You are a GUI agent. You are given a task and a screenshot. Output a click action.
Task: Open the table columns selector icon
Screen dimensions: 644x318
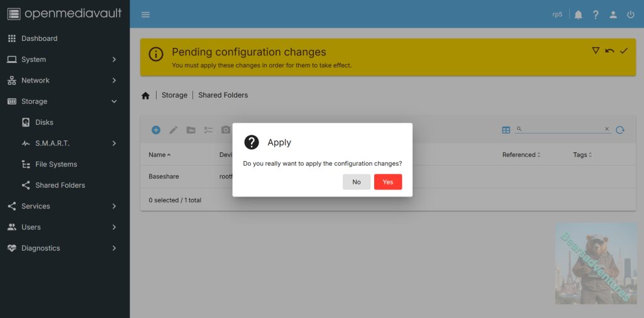pos(506,130)
